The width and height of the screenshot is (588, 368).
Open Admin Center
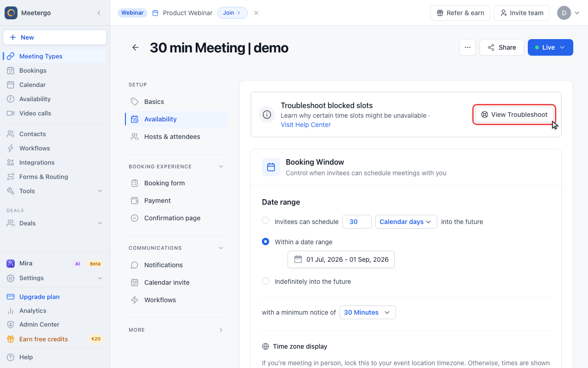click(x=55, y=324)
